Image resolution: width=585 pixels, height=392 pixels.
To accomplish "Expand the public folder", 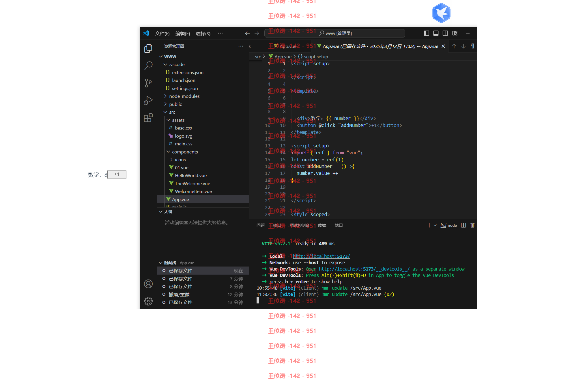I will pos(203,104).
